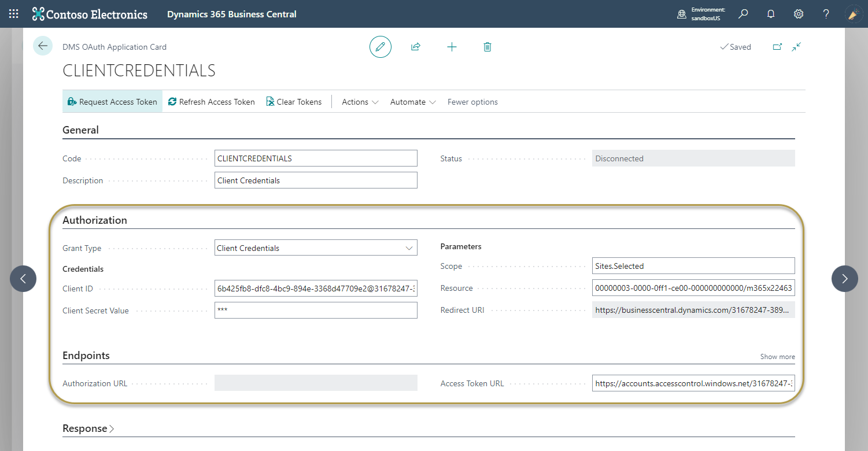Expand the Actions menu
This screenshot has width=868, height=451.
[359, 101]
